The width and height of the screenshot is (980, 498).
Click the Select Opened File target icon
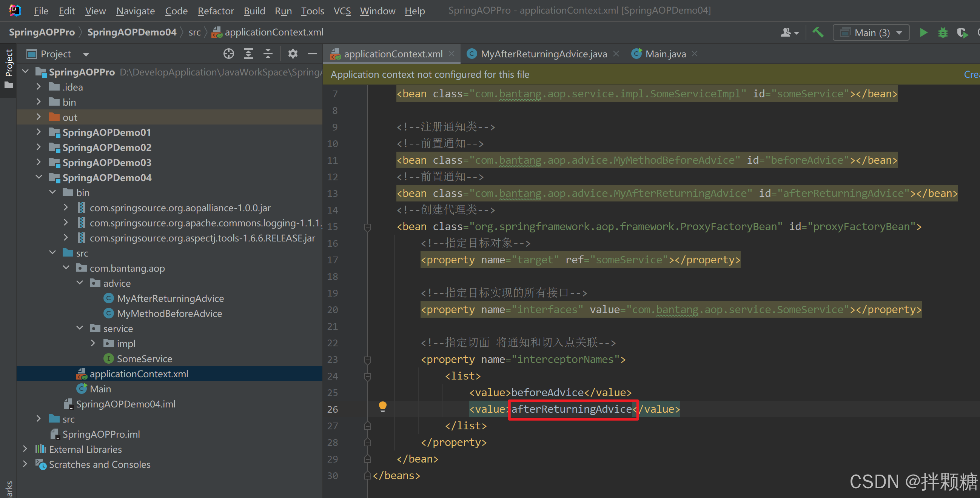point(229,54)
